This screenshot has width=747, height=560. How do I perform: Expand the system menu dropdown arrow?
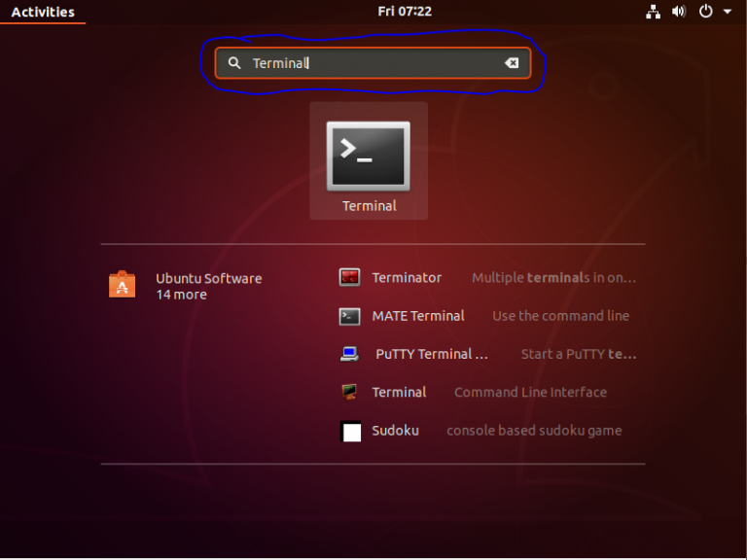click(728, 12)
